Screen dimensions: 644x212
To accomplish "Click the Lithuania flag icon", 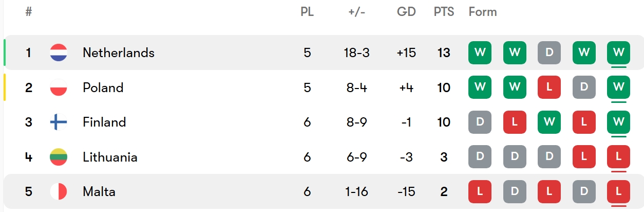I will pyautogui.click(x=59, y=157).
